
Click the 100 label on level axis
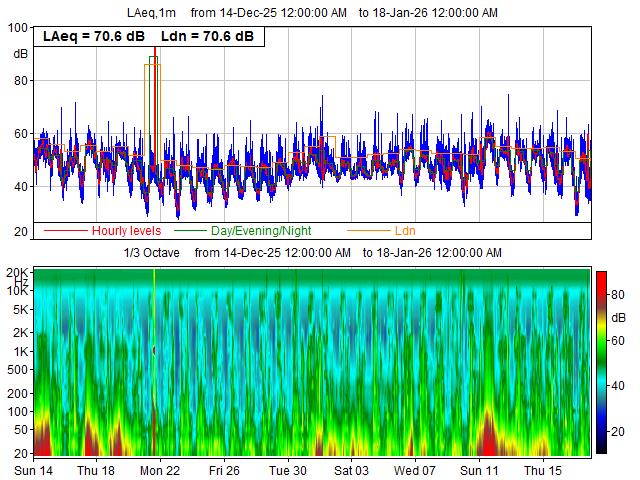(16, 28)
